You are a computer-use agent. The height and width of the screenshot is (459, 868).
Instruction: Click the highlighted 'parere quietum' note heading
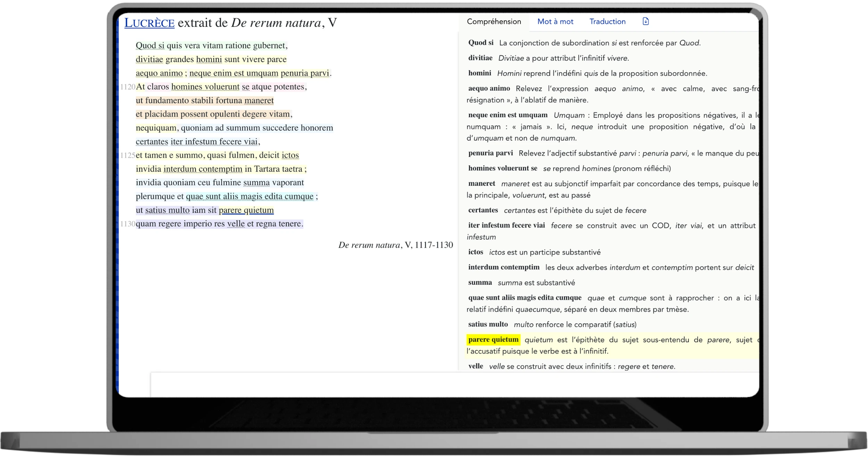[493, 339]
